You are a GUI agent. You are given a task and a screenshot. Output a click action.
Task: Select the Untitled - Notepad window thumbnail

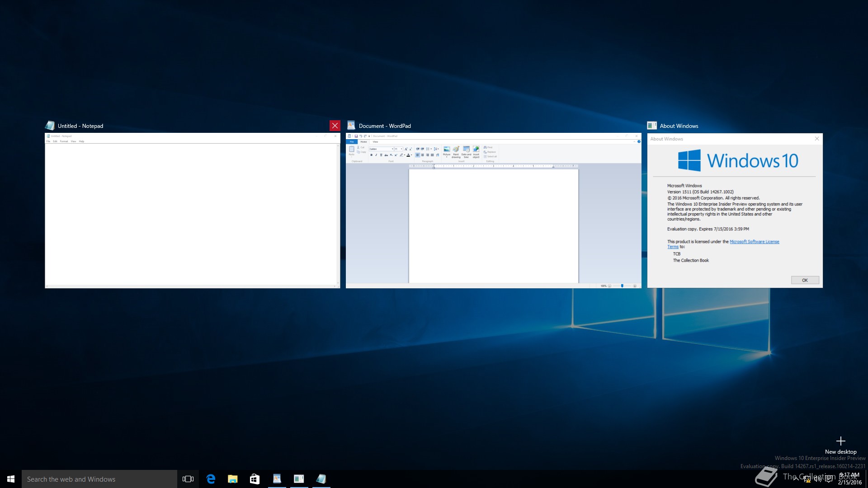(192, 211)
